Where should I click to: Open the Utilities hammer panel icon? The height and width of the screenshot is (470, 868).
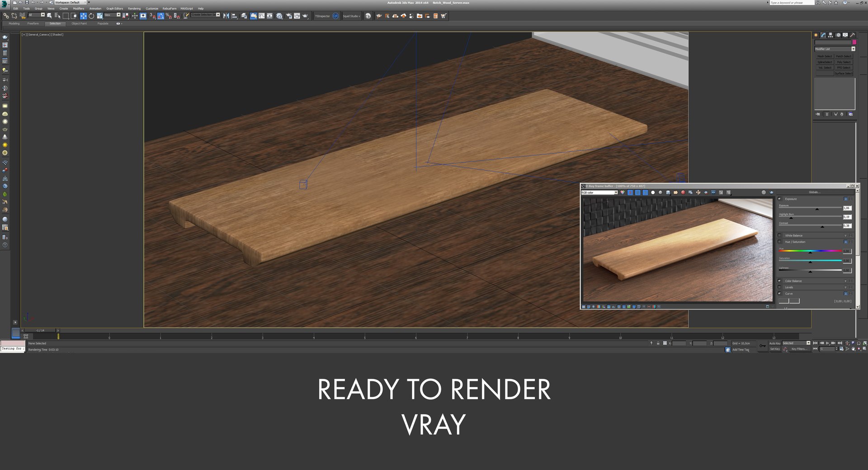point(852,35)
